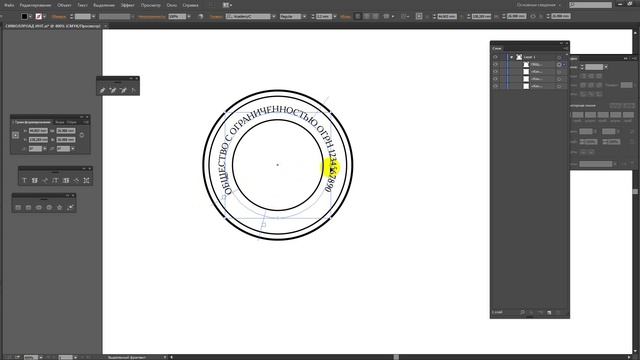Select the Ellipse tool
This screenshot has width=640, height=360.
pyautogui.click(x=39, y=207)
